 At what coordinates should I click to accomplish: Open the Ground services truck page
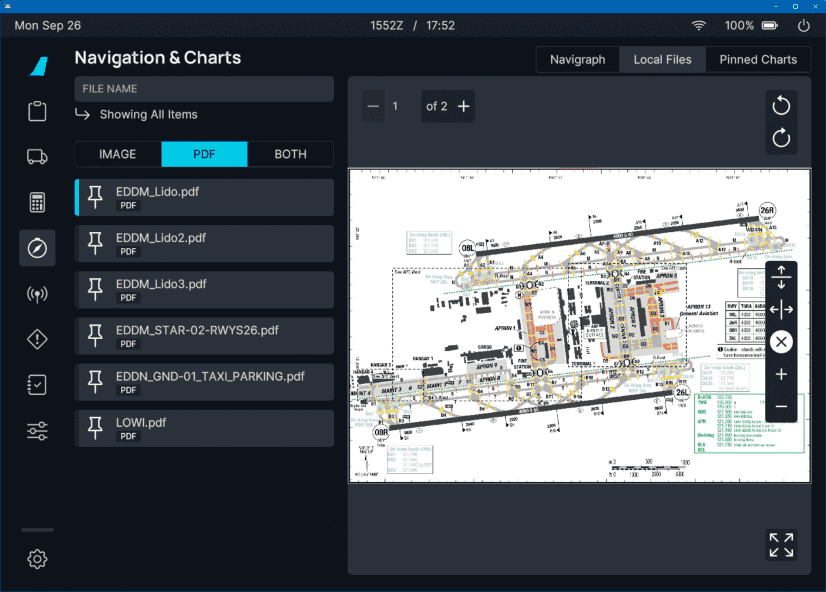pyautogui.click(x=37, y=156)
